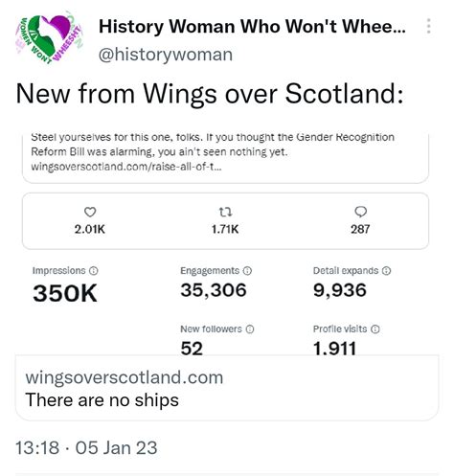Click the reply speech bubble icon
Image resolution: width=454 pixels, height=476 pixels.
tap(361, 212)
